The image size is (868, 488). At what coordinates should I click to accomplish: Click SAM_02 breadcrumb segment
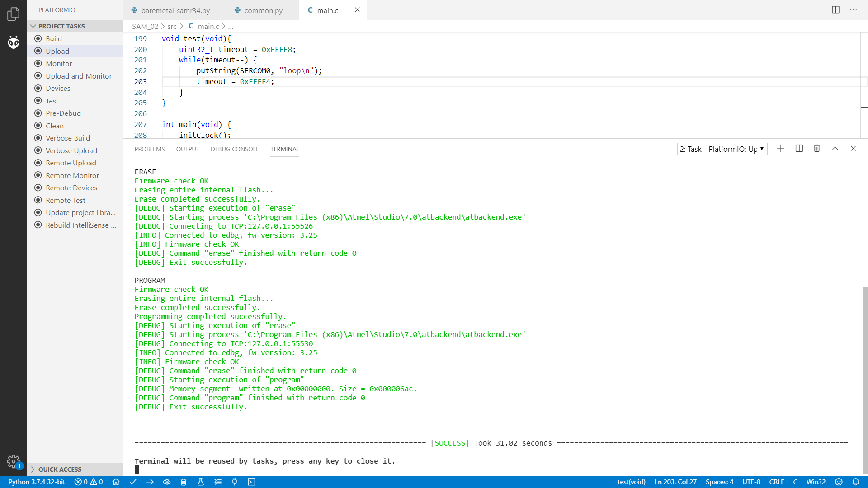point(145,27)
